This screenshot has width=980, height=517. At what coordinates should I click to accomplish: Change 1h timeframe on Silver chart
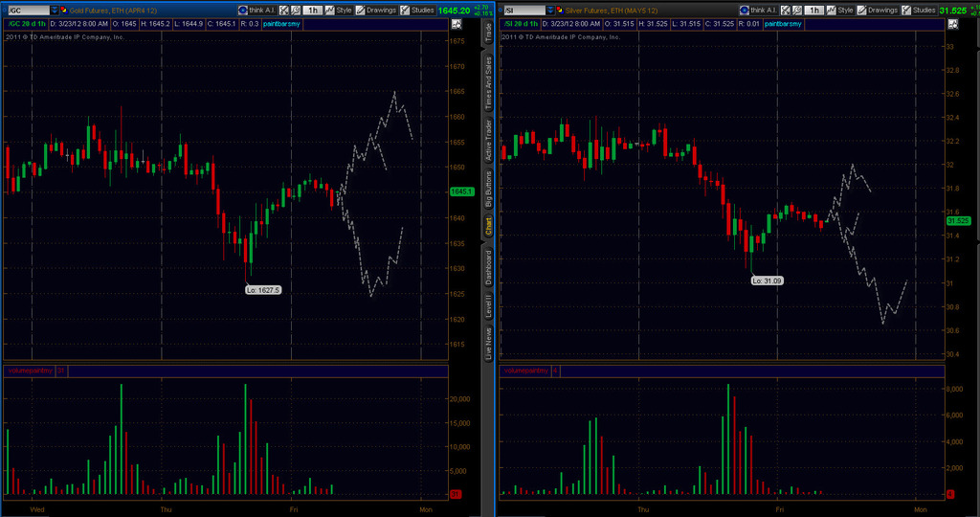813,10
